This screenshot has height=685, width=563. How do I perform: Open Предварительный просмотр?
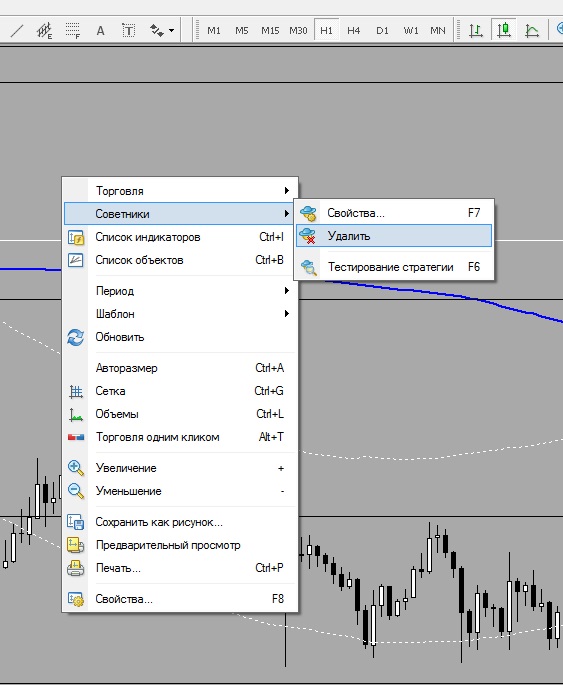[180, 545]
